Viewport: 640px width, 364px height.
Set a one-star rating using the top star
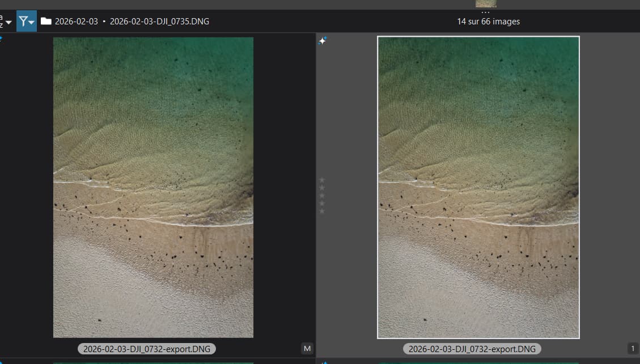[x=323, y=180]
